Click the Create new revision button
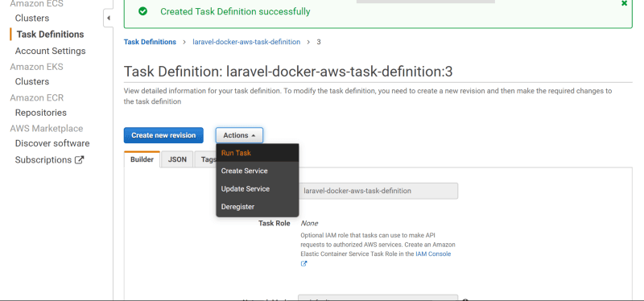The height and width of the screenshot is (301, 644). (163, 135)
